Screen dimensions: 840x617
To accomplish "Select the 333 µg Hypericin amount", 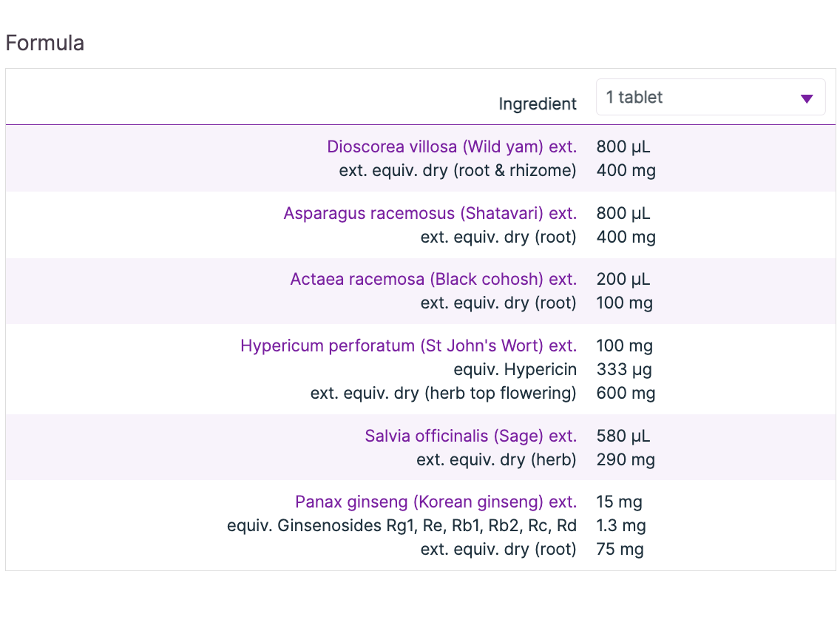I will point(624,369).
